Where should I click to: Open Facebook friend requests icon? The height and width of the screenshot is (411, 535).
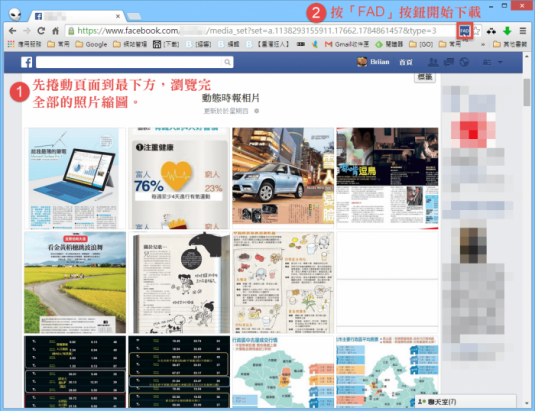[433, 62]
